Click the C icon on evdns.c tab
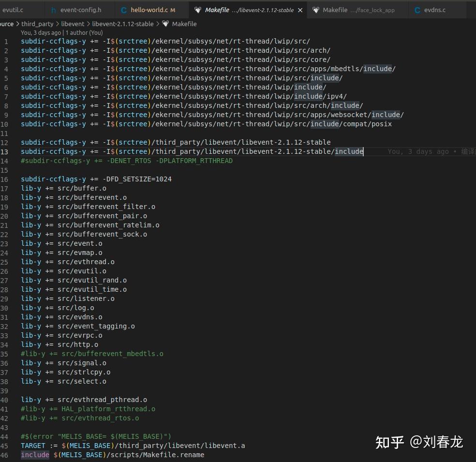 pos(417,10)
